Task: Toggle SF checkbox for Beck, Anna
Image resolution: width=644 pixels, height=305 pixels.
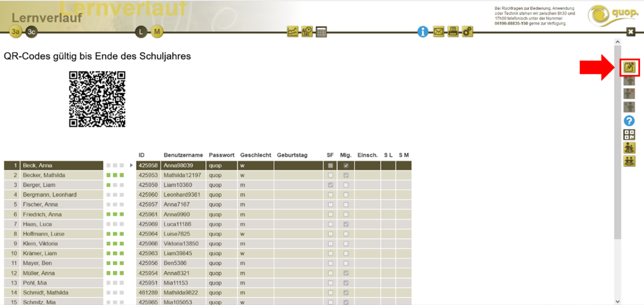Action: (330, 165)
